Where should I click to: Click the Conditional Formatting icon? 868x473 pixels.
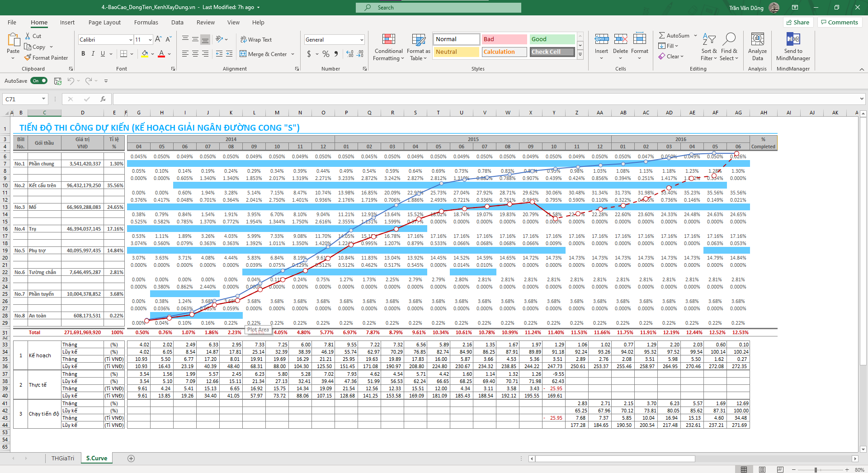click(x=388, y=40)
